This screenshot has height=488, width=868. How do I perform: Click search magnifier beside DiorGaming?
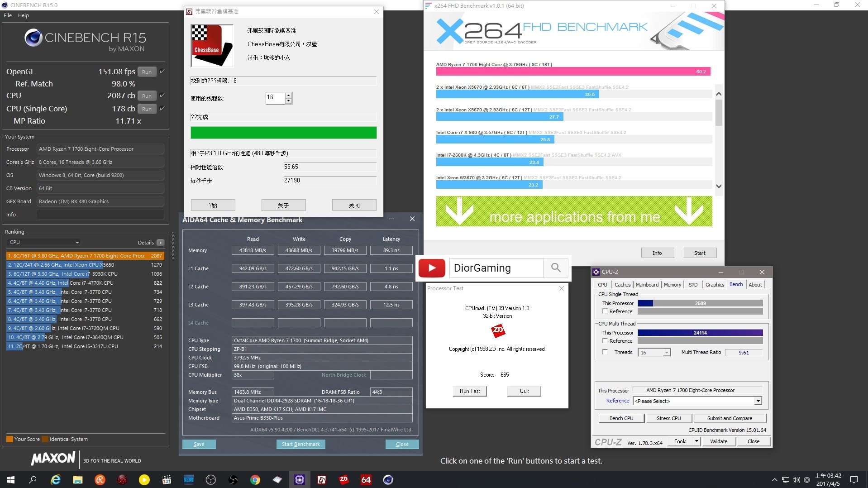coord(556,268)
